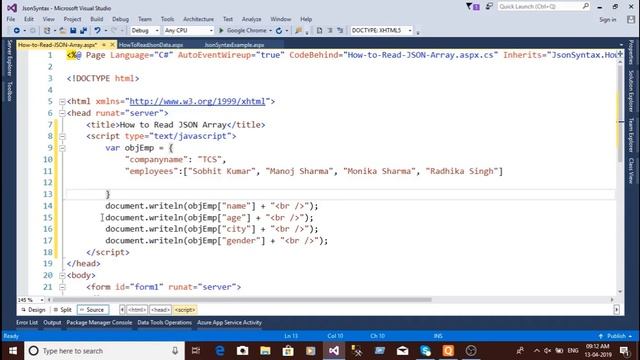Screen dimensions: 640x360
Task: Click the Navigate Backward toolbar icon
Action: (x=16, y=31)
